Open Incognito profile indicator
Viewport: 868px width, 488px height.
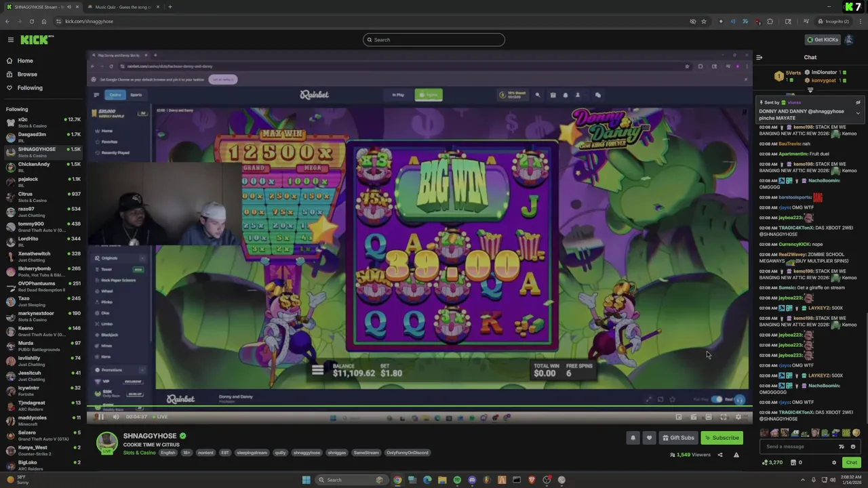point(833,21)
